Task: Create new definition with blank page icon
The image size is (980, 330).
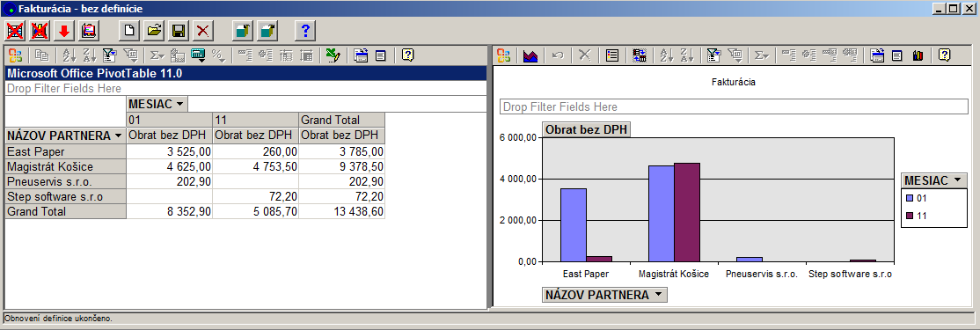Action: pos(128,30)
